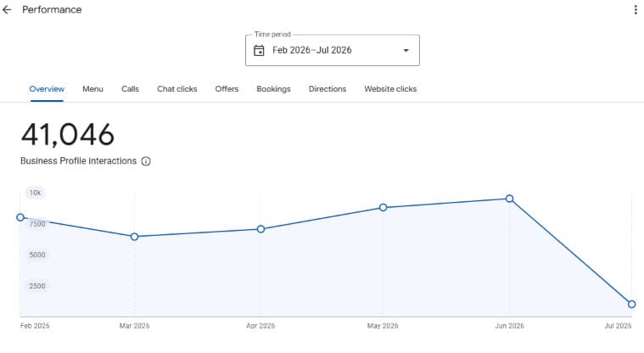The height and width of the screenshot is (353, 644).
Task: Open the Feb 2026–Jul 2026 date range selector
Action: point(333,50)
